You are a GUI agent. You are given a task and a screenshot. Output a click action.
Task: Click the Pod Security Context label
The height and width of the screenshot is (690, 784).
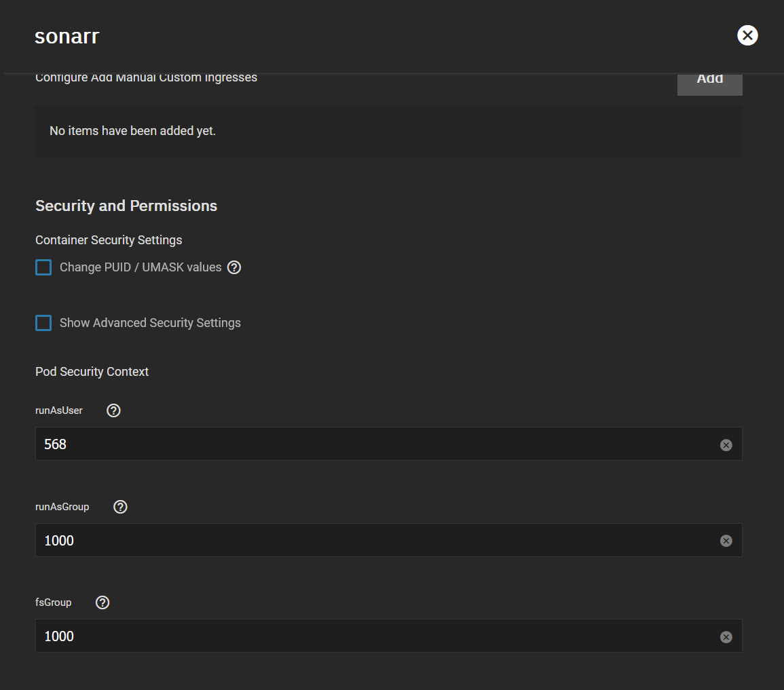click(92, 372)
